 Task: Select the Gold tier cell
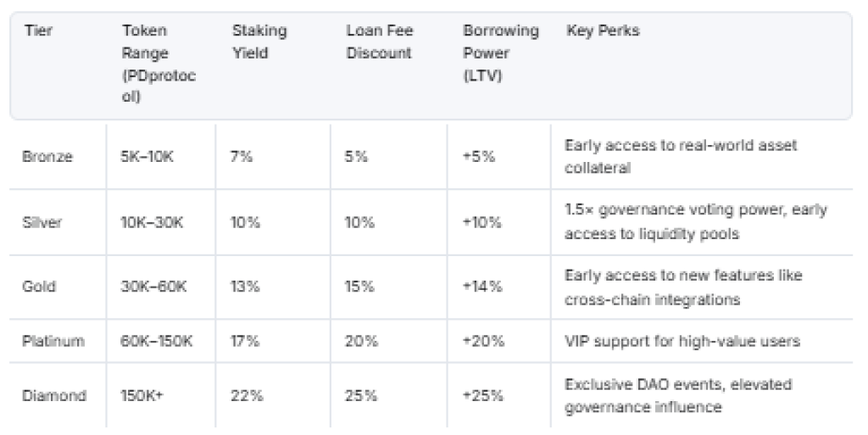39,287
